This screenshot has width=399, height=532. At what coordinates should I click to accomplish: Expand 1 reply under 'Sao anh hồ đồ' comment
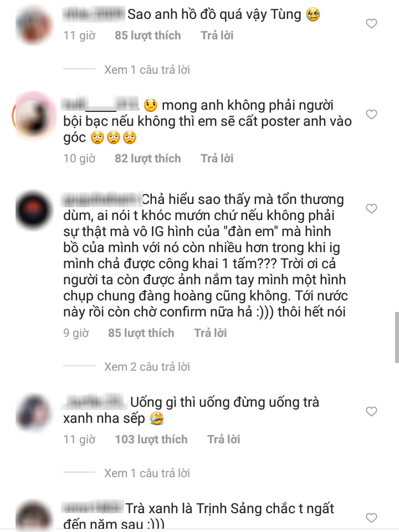tap(147, 70)
